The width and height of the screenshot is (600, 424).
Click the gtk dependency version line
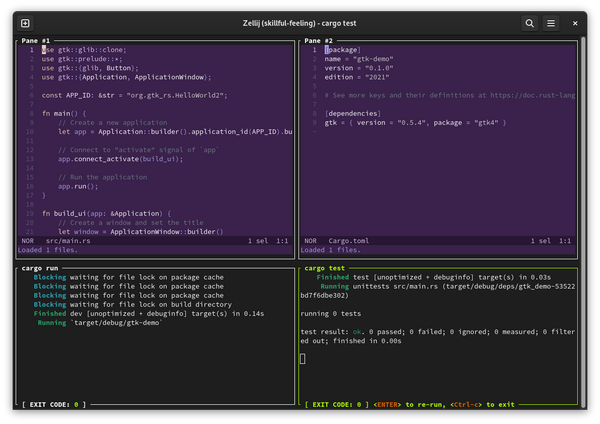tap(416, 123)
